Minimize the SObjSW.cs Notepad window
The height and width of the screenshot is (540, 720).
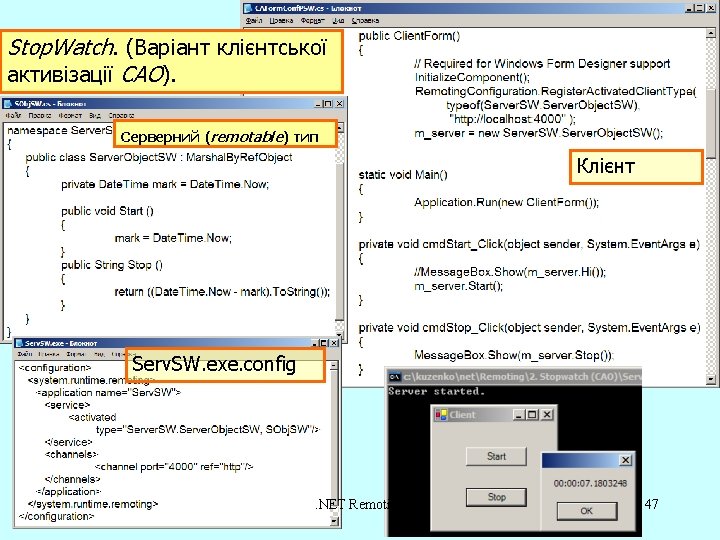click(x=318, y=104)
